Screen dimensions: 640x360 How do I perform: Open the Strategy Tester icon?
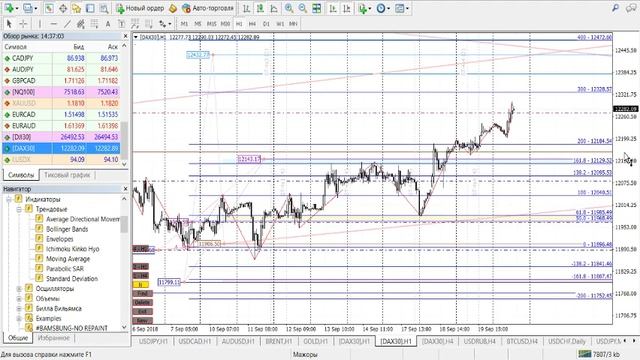pyautogui.click(x=104, y=8)
